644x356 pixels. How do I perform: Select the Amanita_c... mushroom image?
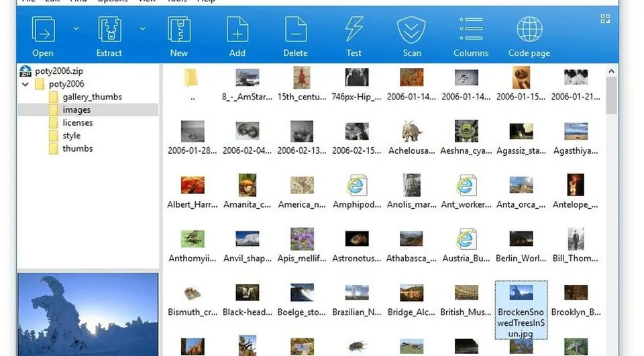(x=248, y=192)
